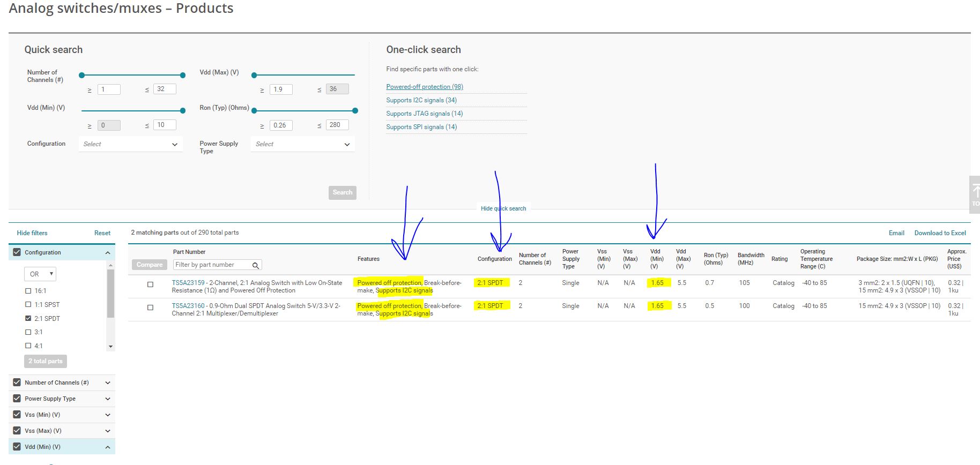980x465 pixels.
Task: Click the Ron (Typ) (Ohms) column header
Action: pos(716,259)
